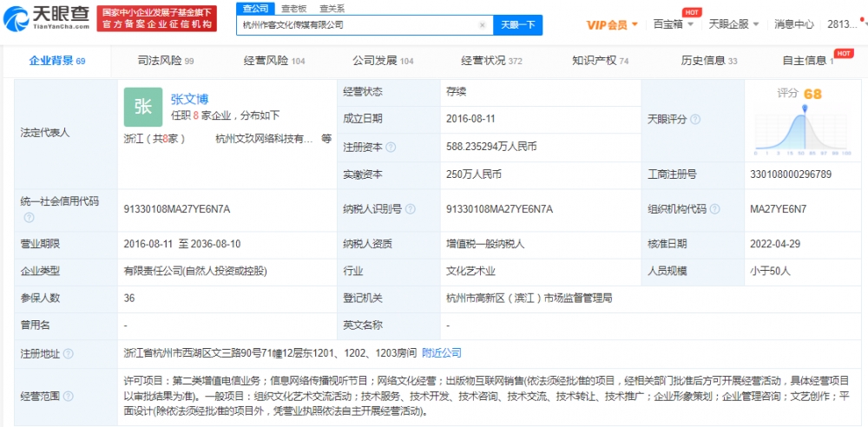
Task: Click the official credit agency red banner
Action: tap(156, 19)
